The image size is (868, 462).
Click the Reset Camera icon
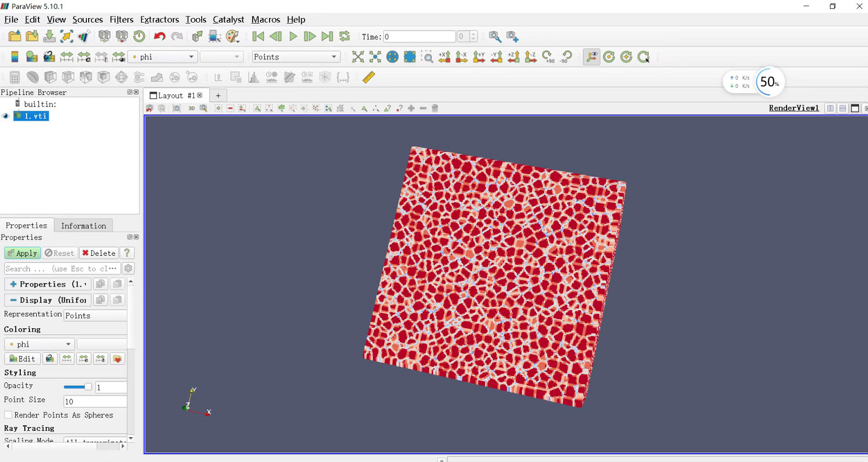pos(358,57)
